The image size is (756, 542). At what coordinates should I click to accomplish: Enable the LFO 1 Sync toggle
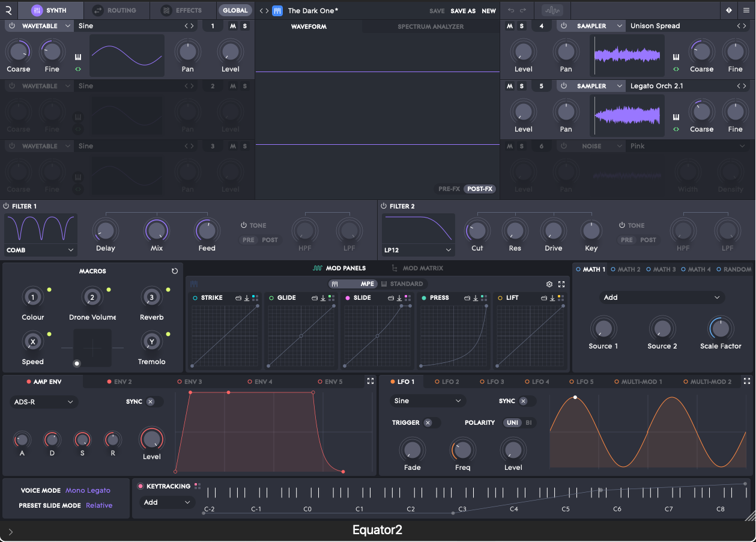tap(523, 401)
